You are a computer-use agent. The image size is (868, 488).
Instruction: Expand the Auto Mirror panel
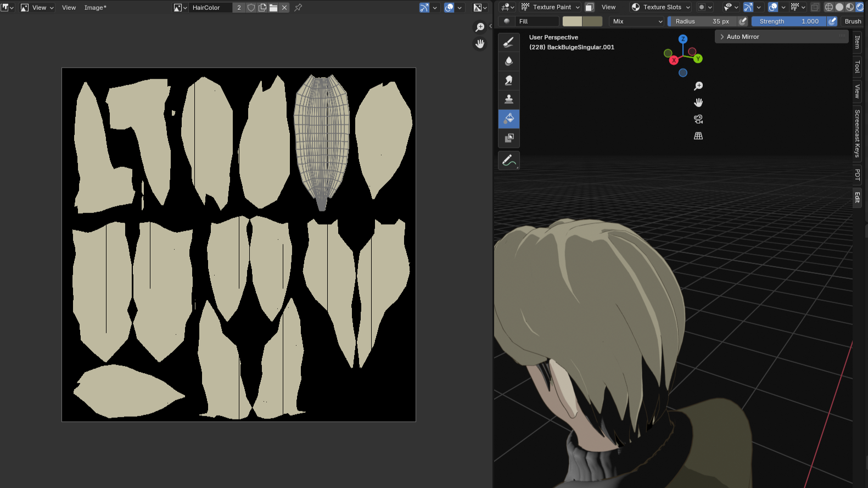point(781,37)
